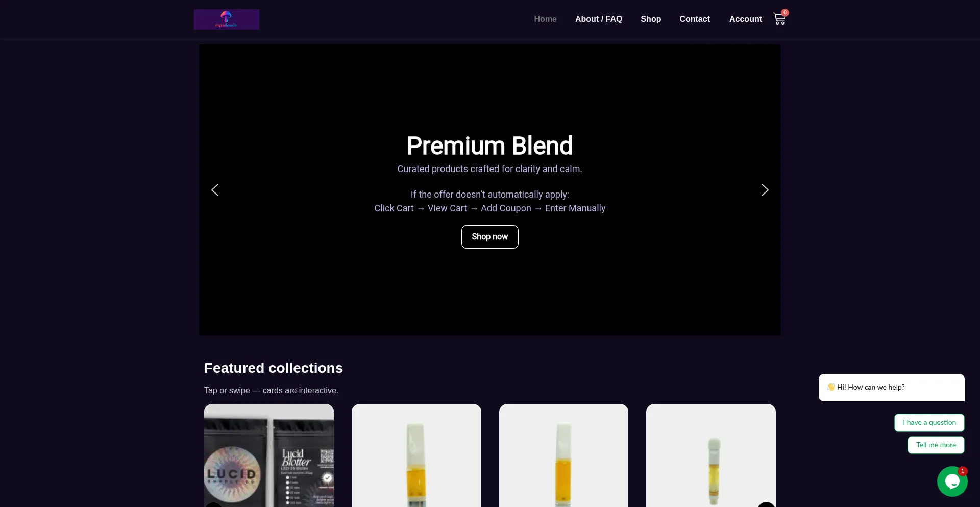Viewport: 980px width, 507px height.
Task: Select Shop in the navigation bar
Action: coord(650,19)
